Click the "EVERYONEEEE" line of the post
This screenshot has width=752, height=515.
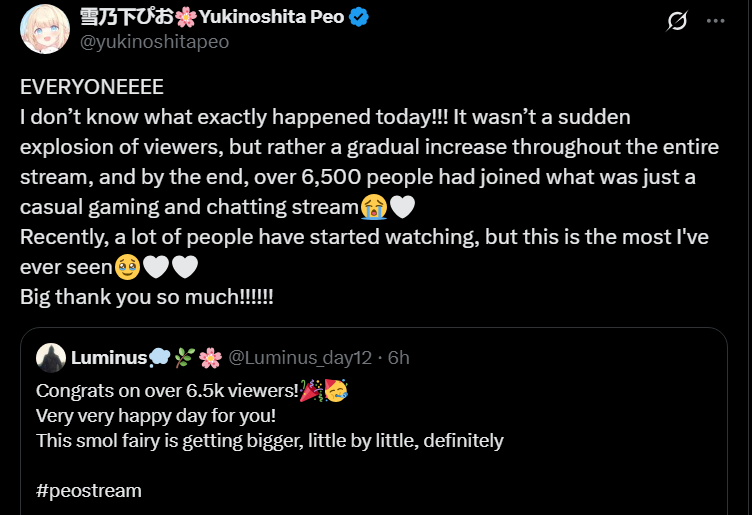coord(91,87)
